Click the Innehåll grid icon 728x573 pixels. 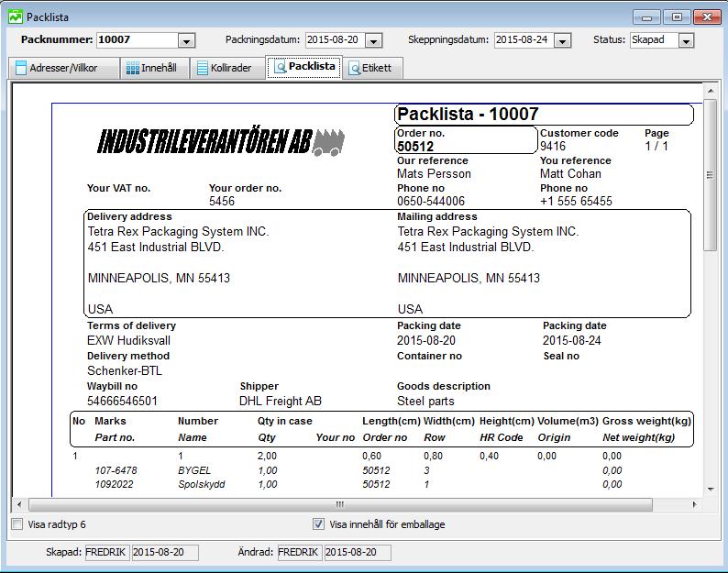(133, 68)
